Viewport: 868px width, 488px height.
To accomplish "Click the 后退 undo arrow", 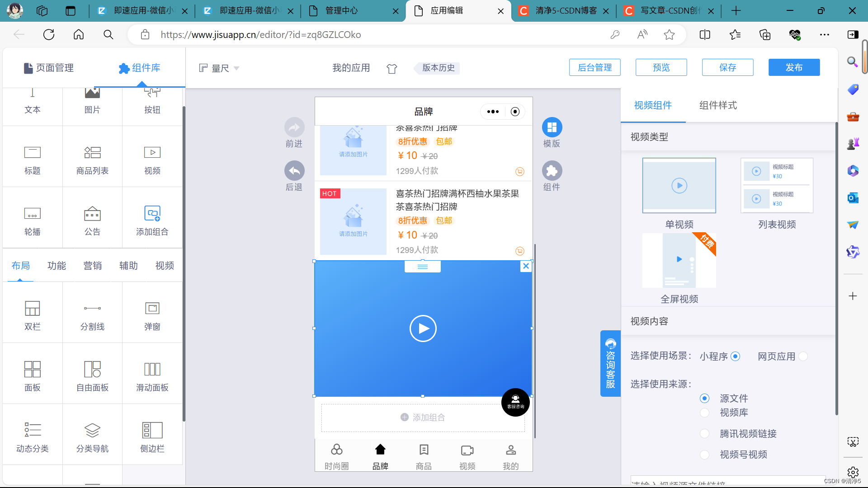I will point(294,171).
